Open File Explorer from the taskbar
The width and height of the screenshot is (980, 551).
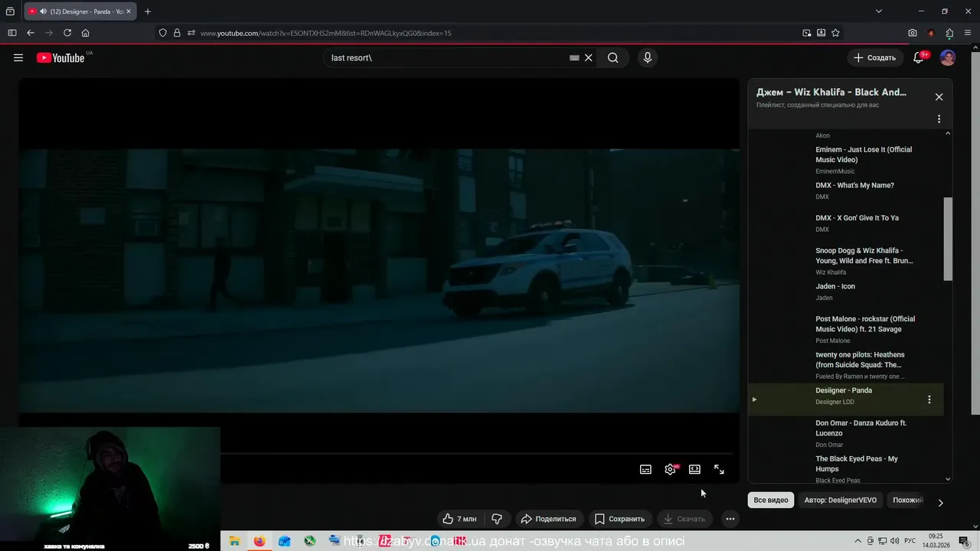coord(234,541)
